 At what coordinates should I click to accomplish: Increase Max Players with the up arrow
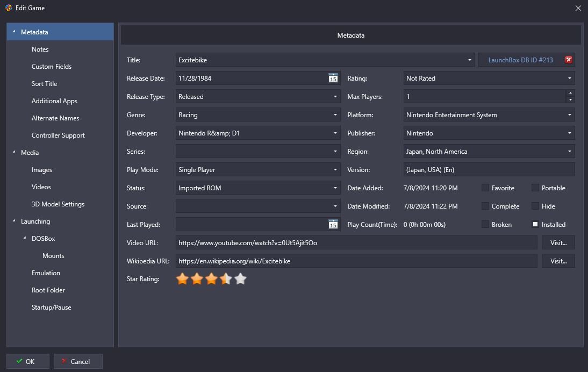[x=570, y=93]
